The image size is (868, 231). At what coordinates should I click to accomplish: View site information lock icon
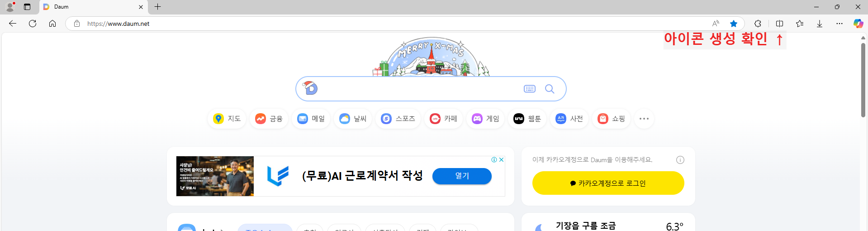pos(77,24)
